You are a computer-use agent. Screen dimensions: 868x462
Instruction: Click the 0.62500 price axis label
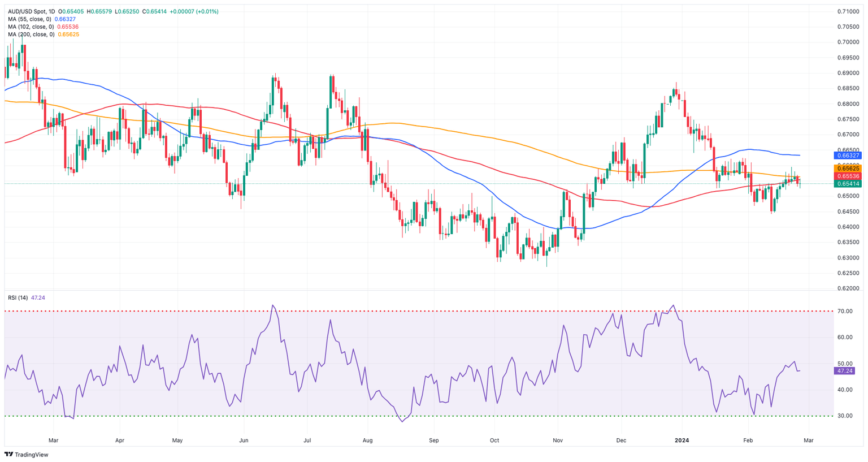[848, 273]
